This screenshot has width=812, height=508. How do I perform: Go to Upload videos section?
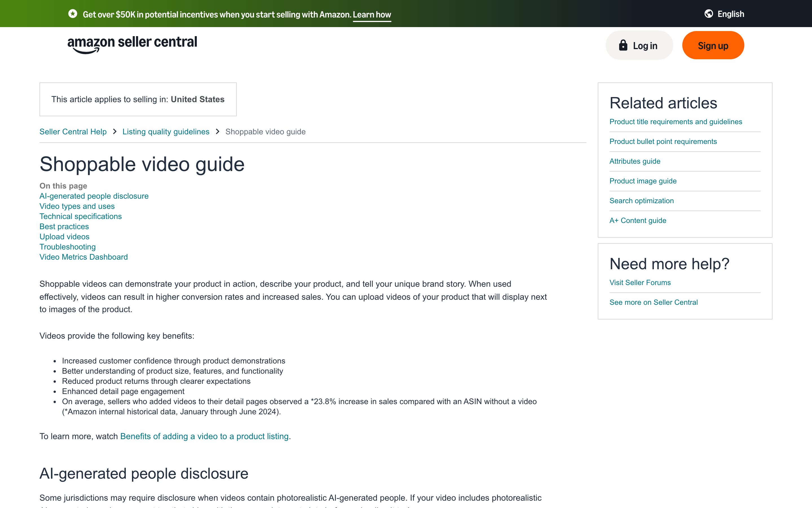pos(64,237)
